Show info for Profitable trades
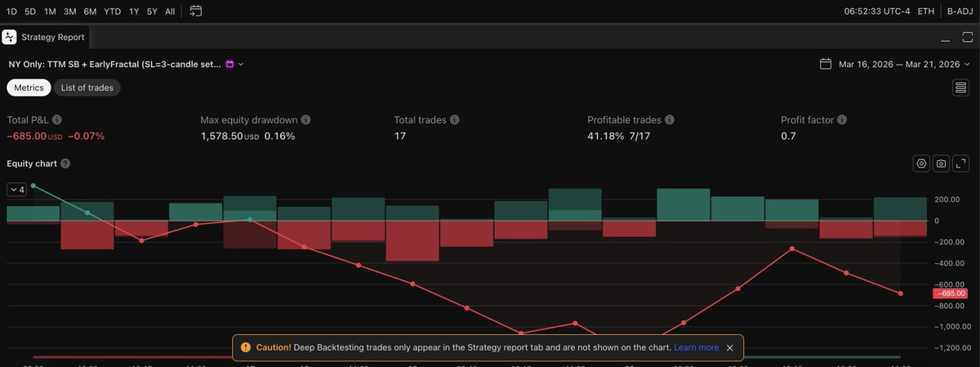This screenshot has height=367, width=980. point(670,120)
